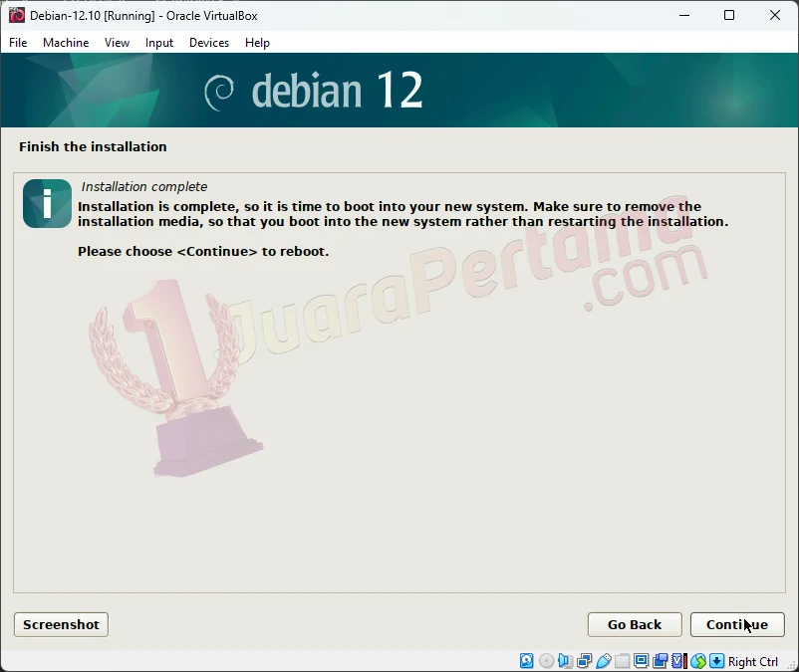Viewport: 799px width, 672px height.
Task: Click the keyboard capture status indicator
Action: (715, 660)
